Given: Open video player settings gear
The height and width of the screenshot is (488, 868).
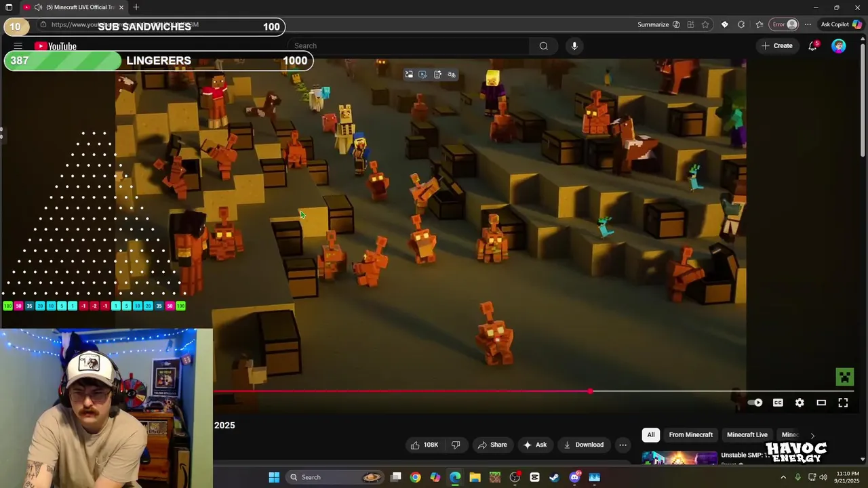Looking at the screenshot, I should click(800, 403).
